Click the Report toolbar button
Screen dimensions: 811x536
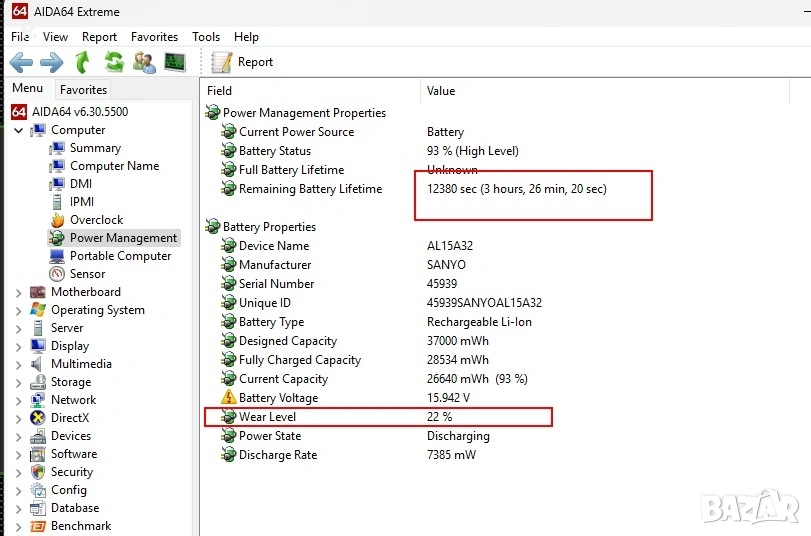pos(243,62)
